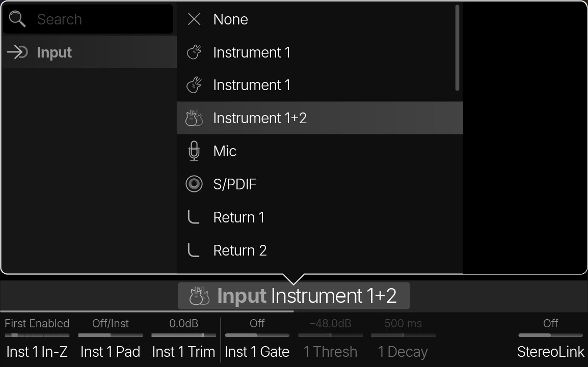Click the dual guitars Instrument 1+2 icon

point(194,118)
